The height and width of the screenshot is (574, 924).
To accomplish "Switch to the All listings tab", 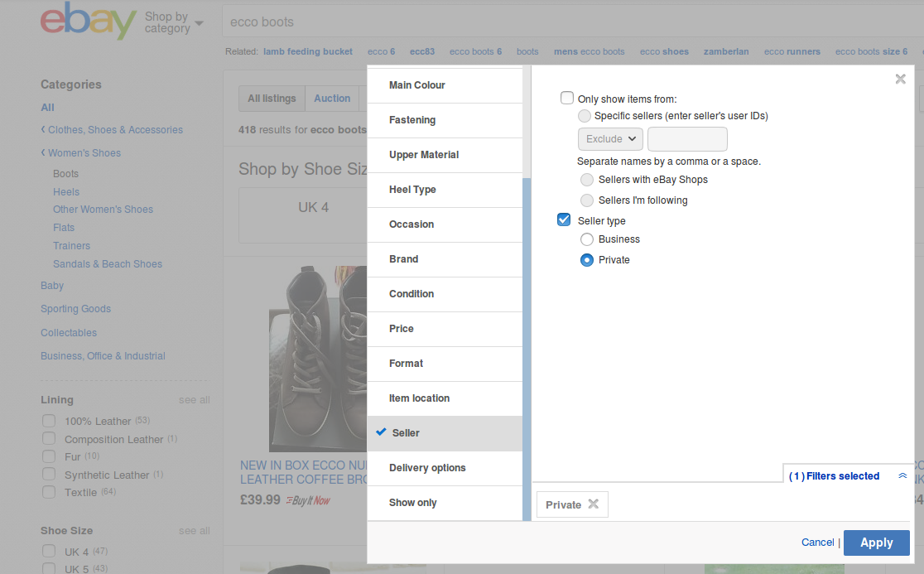I will click(x=272, y=99).
